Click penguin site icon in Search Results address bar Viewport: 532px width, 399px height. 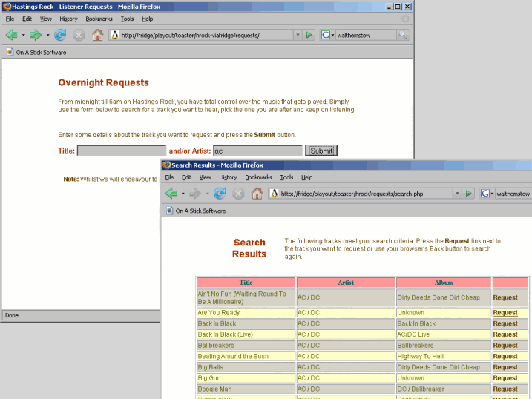click(x=275, y=194)
